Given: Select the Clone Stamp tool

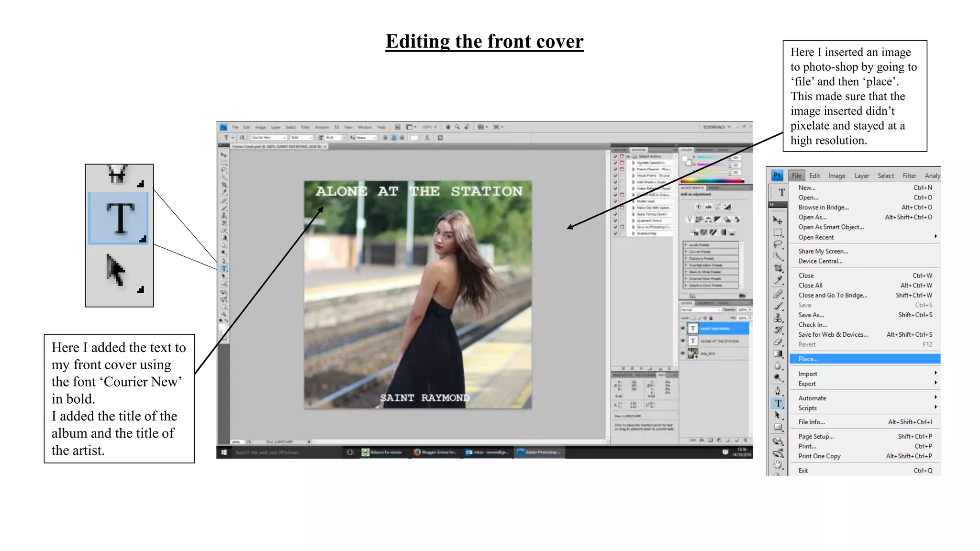Looking at the screenshot, I should [778, 318].
